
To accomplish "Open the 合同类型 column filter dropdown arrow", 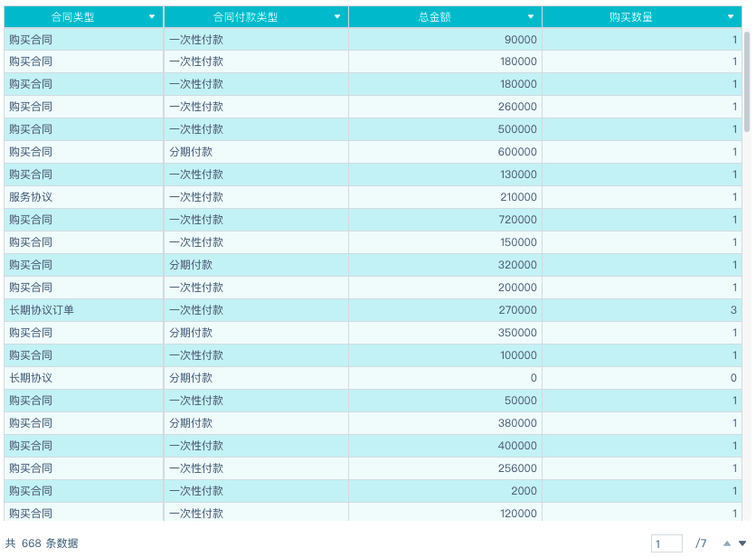I will [x=152, y=17].
